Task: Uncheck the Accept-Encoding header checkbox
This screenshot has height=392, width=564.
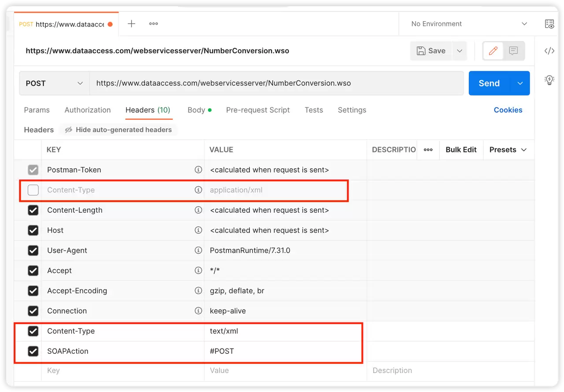Action: click(33, 291)
